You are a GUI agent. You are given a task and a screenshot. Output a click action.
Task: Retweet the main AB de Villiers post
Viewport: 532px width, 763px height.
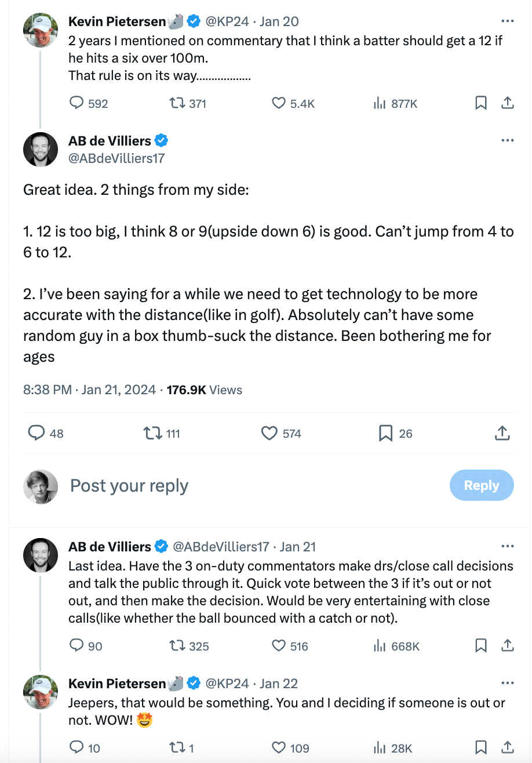click(x=153, y=433)
